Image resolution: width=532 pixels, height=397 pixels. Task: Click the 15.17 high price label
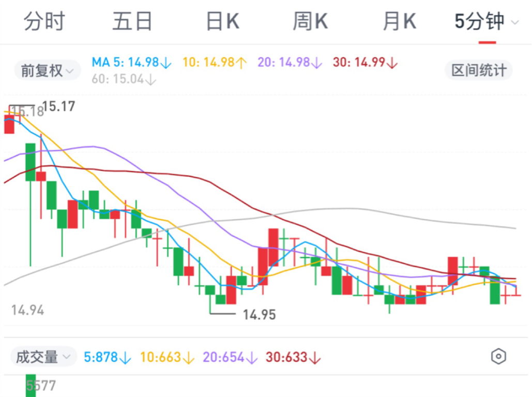59,106
